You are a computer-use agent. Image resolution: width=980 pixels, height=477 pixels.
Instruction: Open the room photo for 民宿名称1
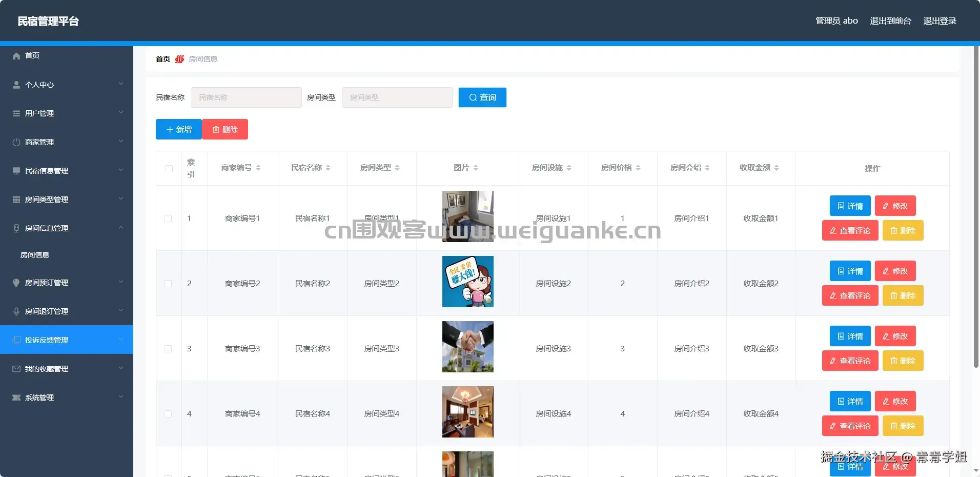(x=468, y=216)
